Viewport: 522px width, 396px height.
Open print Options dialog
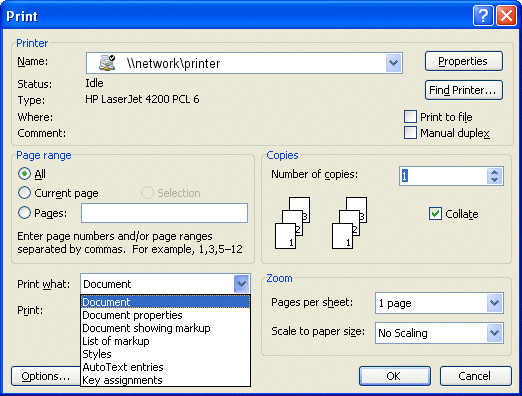point(46,376)
